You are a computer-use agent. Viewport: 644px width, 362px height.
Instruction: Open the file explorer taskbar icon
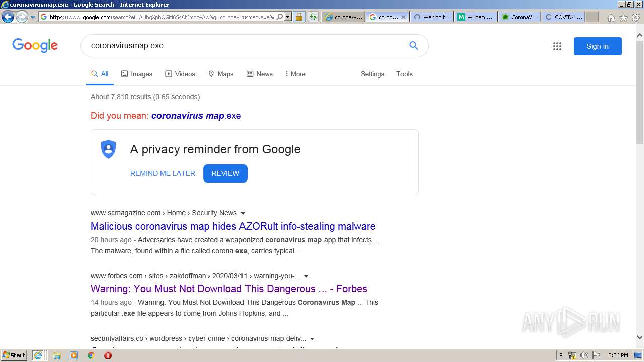click(x=57, y=355)
